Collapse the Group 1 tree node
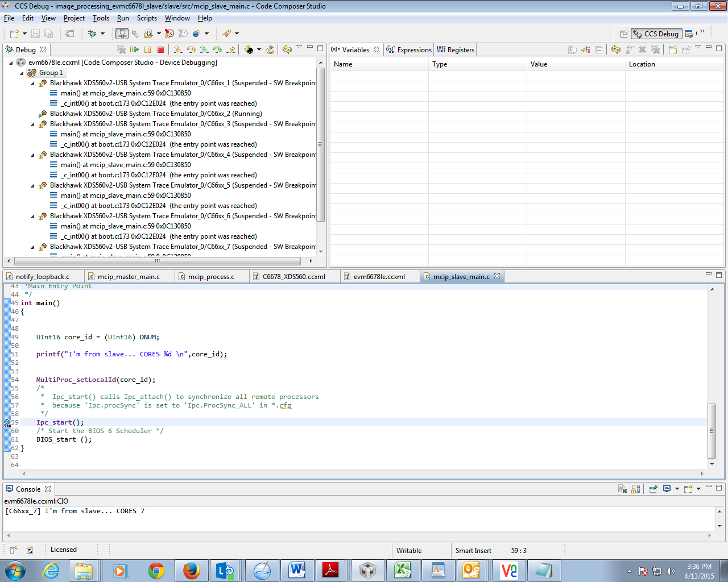The height and width of the screenshot is (582, 728). tap(22, 73)
